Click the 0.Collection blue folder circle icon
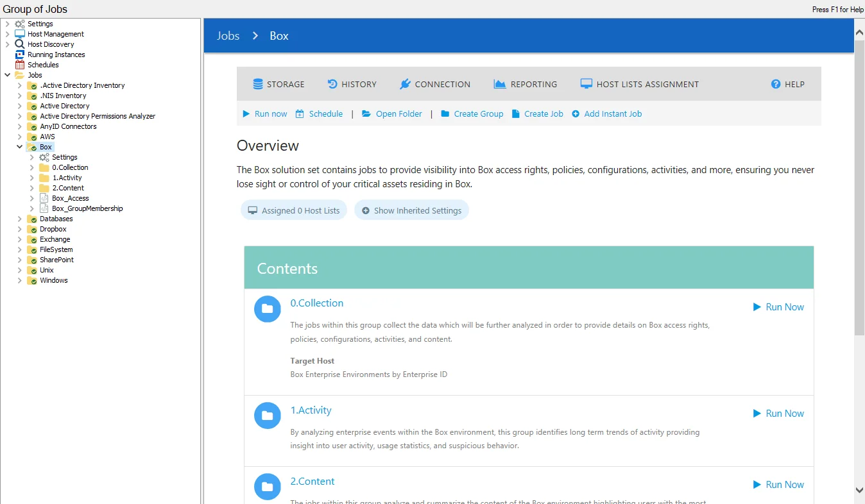The height and width of the screenshot is (504, 865). click(268, 309)
